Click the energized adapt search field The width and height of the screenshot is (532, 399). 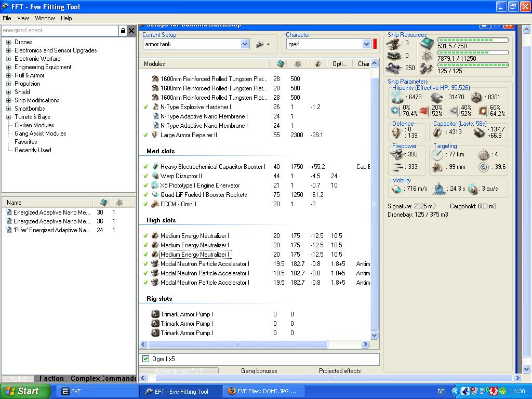(60, 31)
